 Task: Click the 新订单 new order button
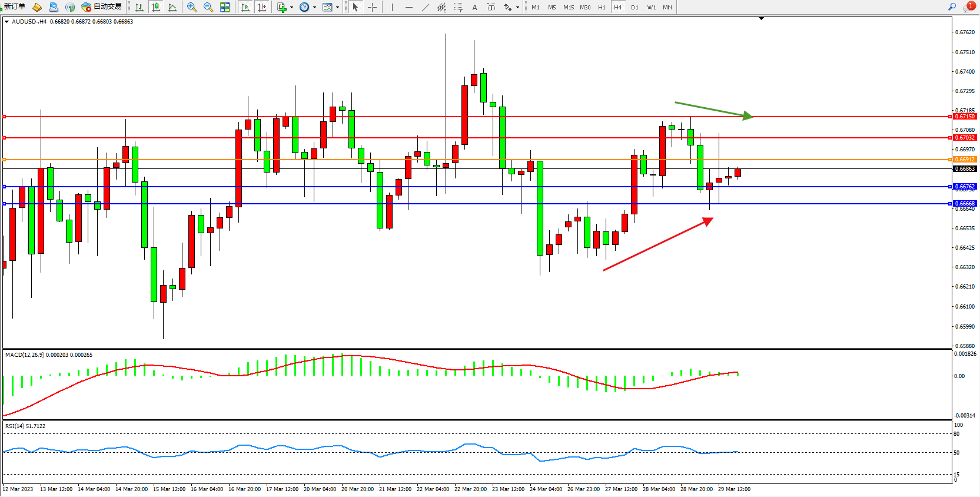tap(13, 7)
